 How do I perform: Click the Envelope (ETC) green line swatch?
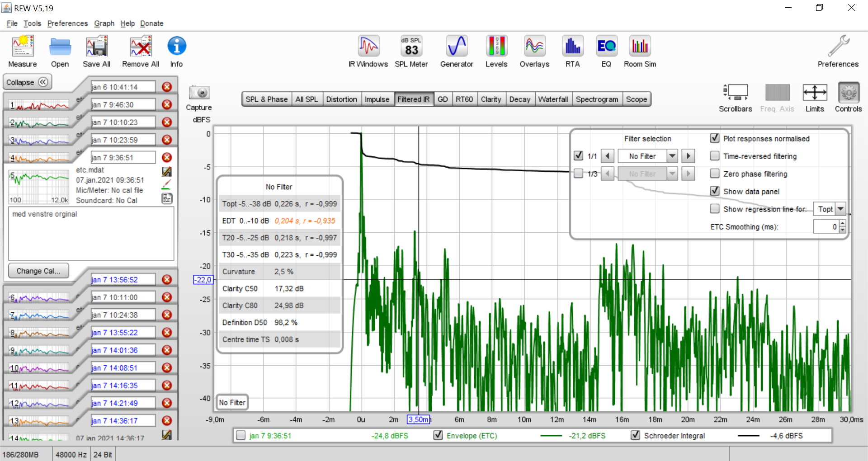(x=551, y=435)
